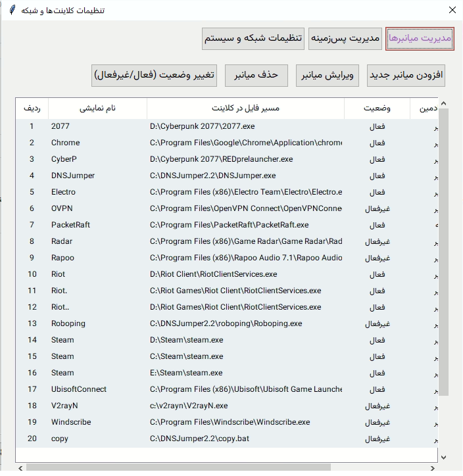Open تنظیمات شبکه و سیستم tab
463x476 pixels.
tap(253, 39)
